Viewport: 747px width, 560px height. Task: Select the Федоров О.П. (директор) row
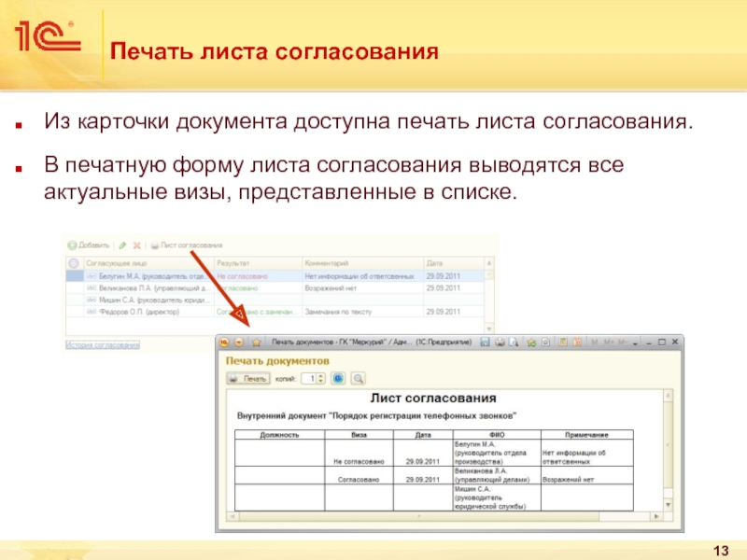tap(140, 313)
